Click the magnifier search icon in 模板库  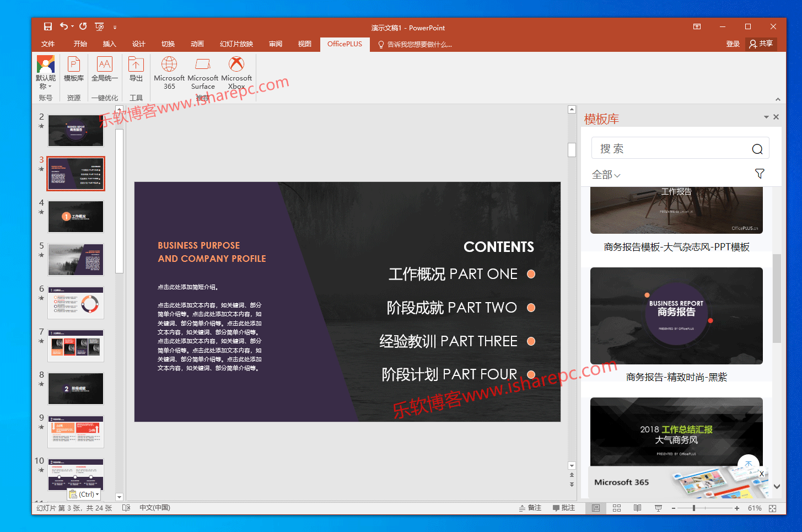click(757, 149)
